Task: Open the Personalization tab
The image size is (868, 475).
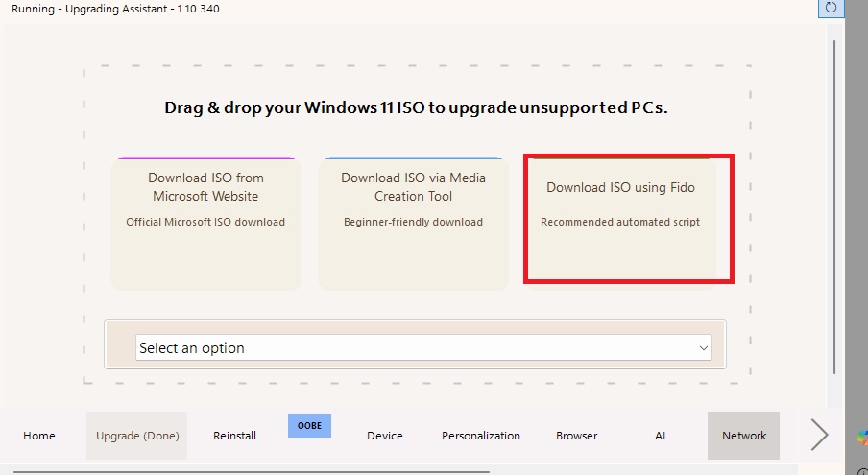Action: click(481, 436)
